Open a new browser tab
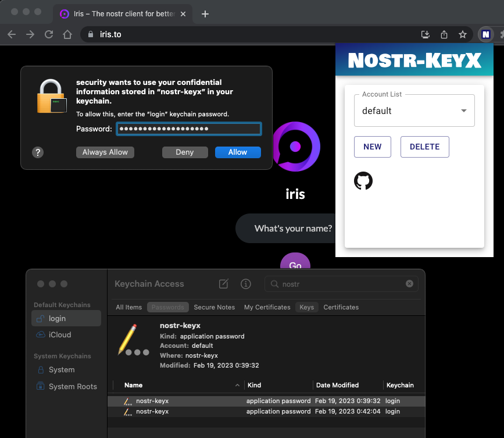 [x=205, y=14]
